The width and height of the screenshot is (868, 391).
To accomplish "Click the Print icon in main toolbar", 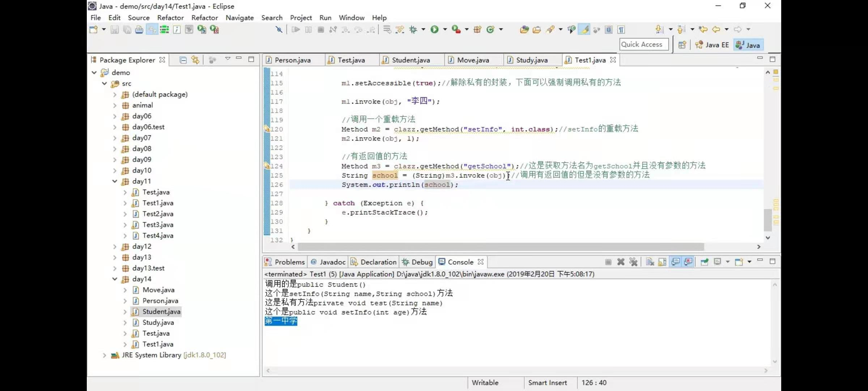I will pyautogui.click(x=139, y=30).
